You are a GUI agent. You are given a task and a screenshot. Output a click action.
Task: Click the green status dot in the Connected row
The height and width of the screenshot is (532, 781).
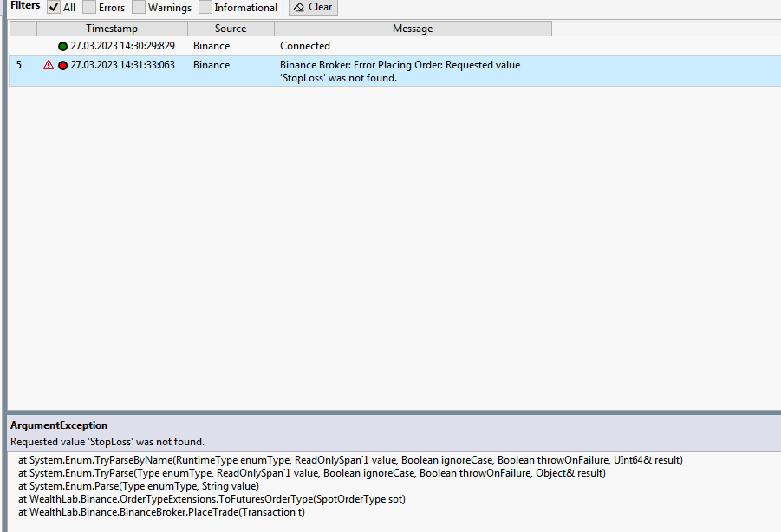(62, 46)
